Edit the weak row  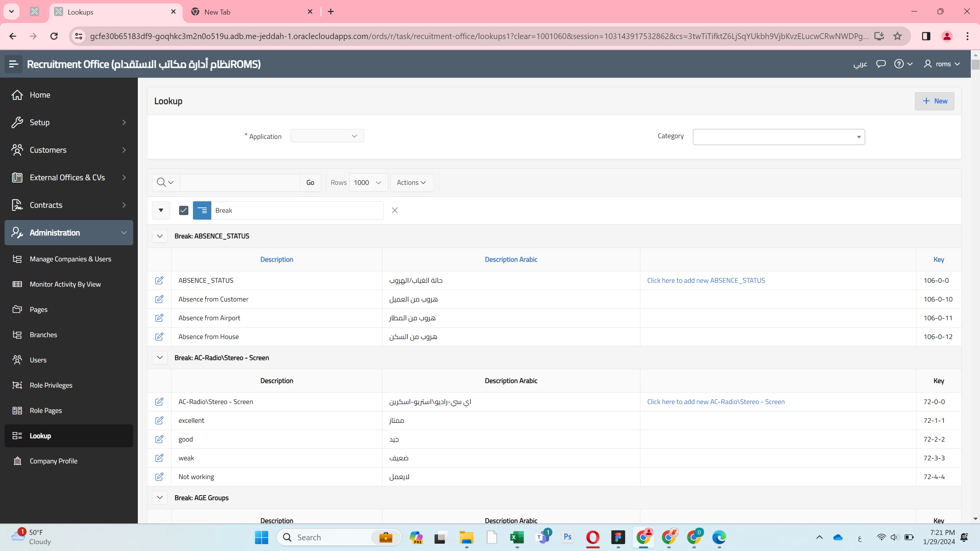coord(159,458)
